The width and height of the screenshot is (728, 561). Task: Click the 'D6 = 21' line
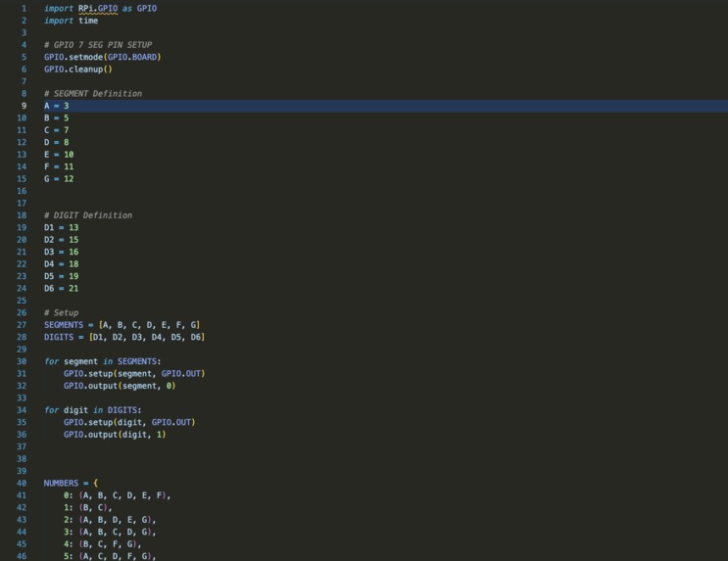(x=62, y=288)
